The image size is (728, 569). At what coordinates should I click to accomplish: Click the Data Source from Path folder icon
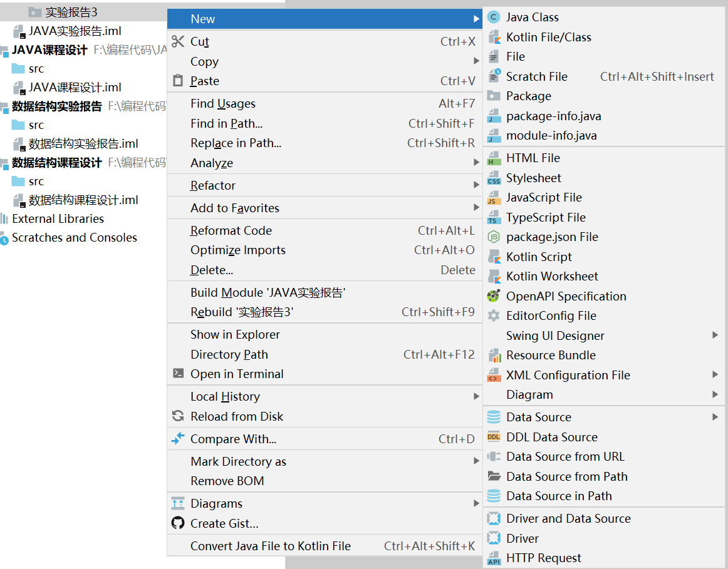[494, 476]
